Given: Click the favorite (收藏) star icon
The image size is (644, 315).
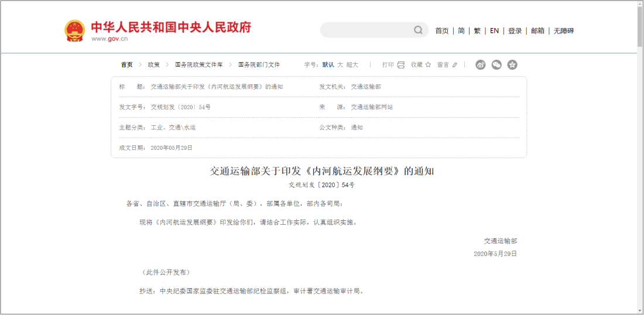Looking at the screenshot, I should [x=428, y=65].
